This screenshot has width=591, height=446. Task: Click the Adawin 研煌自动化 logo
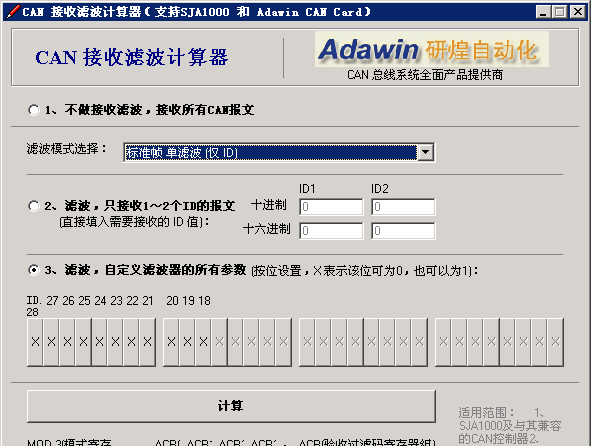click(x=432, y=49)
